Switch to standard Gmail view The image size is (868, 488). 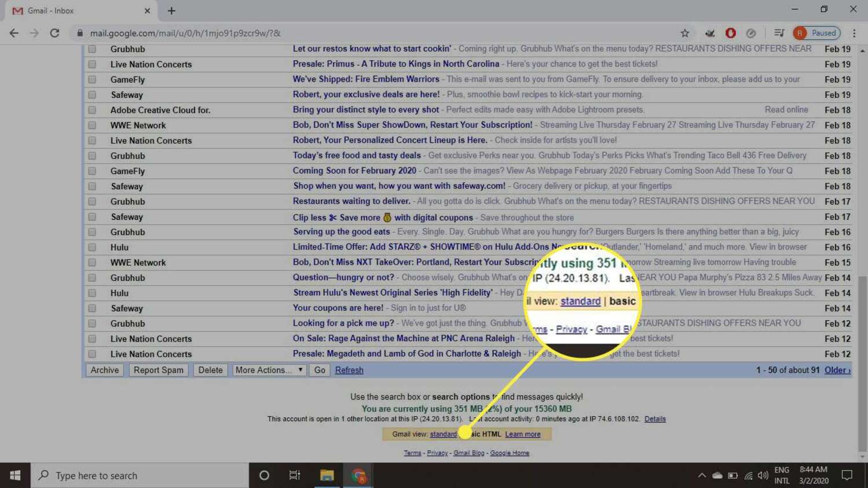pyautogui.click(x=443, y=434)
